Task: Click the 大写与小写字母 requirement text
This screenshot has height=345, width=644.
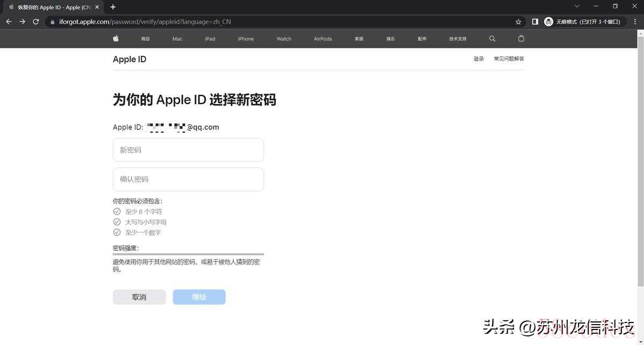Action: click(146, 222)
